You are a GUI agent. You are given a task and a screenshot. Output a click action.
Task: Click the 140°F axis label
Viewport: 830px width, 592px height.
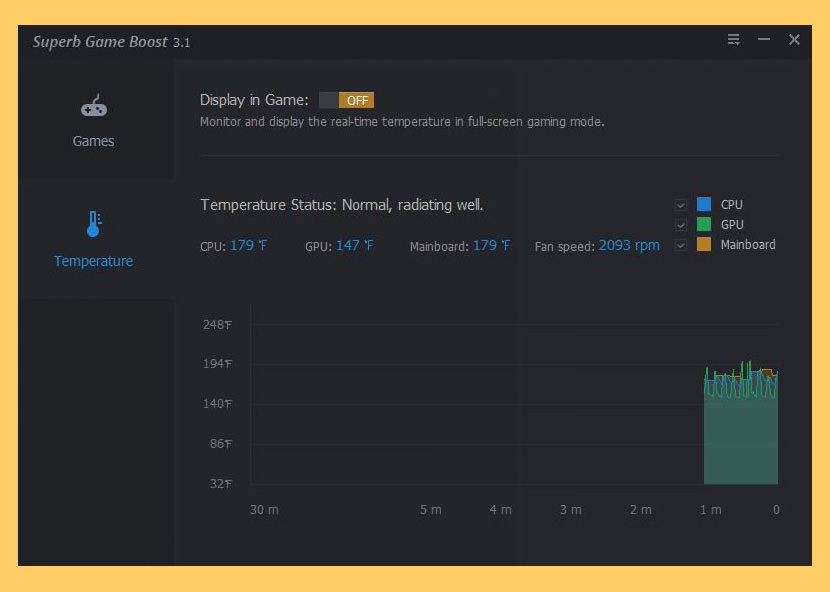[218, 404]
